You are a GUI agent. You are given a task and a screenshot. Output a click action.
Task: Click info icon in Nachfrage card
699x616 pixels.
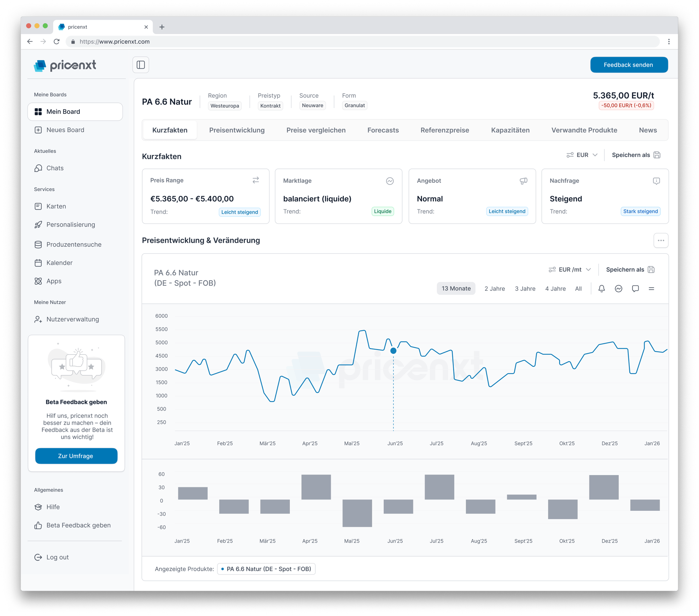tap(656, 181)
